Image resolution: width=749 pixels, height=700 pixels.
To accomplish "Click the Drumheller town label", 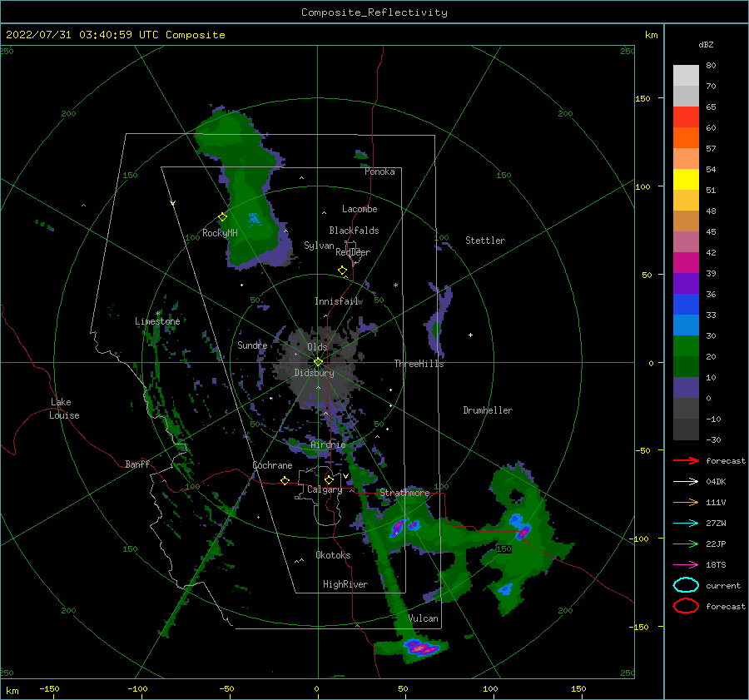I will click(x=488, y=410).
